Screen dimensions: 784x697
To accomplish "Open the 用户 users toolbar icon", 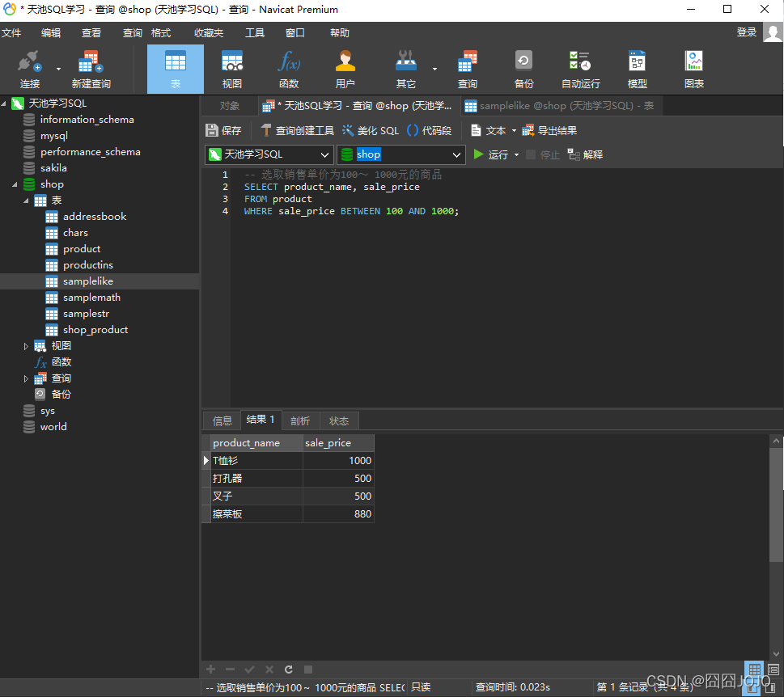I will point(345,69).
